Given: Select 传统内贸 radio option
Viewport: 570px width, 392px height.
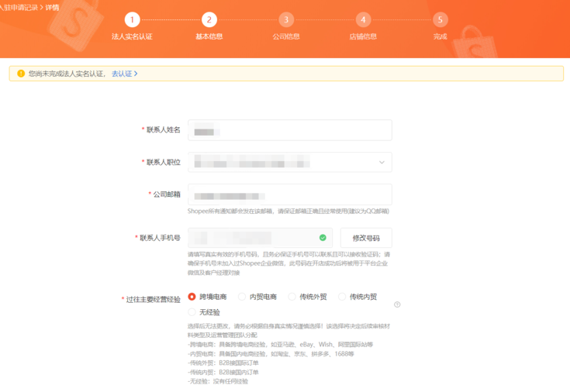Looking at the screenshot, I should tap(342, 297).
